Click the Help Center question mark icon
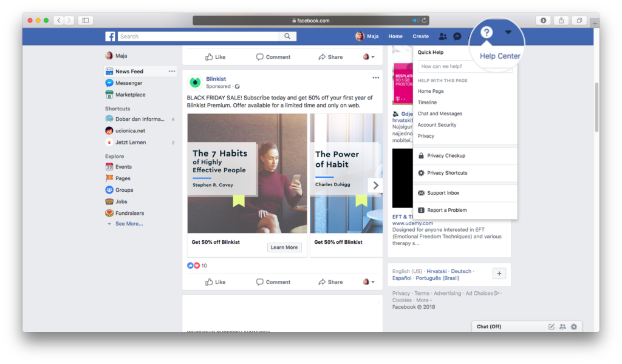 [486, 33]
